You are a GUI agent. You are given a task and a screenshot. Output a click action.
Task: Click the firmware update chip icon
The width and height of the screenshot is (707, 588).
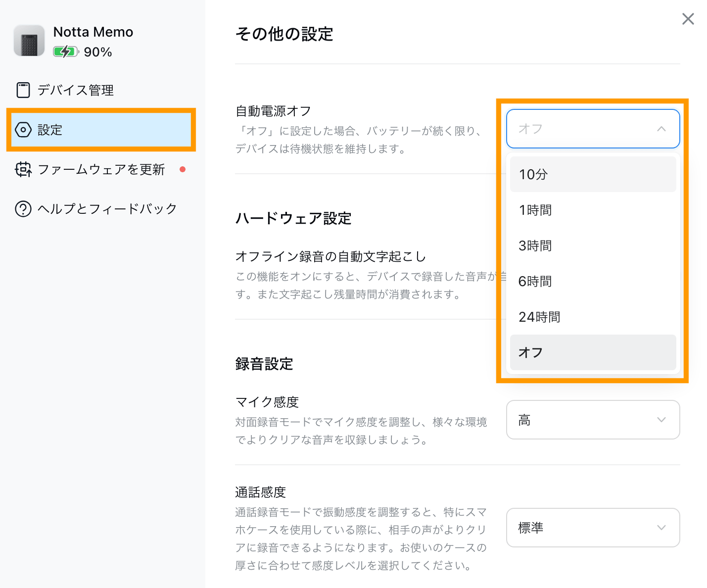23,169
